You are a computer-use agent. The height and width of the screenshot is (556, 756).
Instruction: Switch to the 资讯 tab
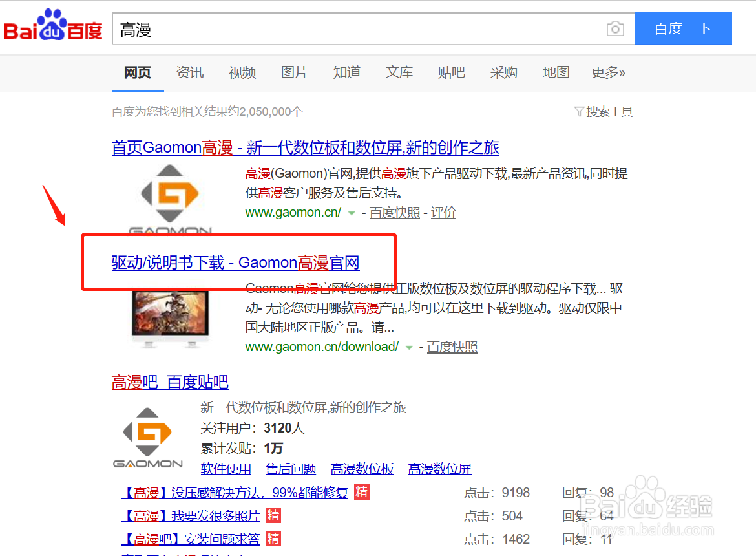pyautogui.click(x=190, y=73)
